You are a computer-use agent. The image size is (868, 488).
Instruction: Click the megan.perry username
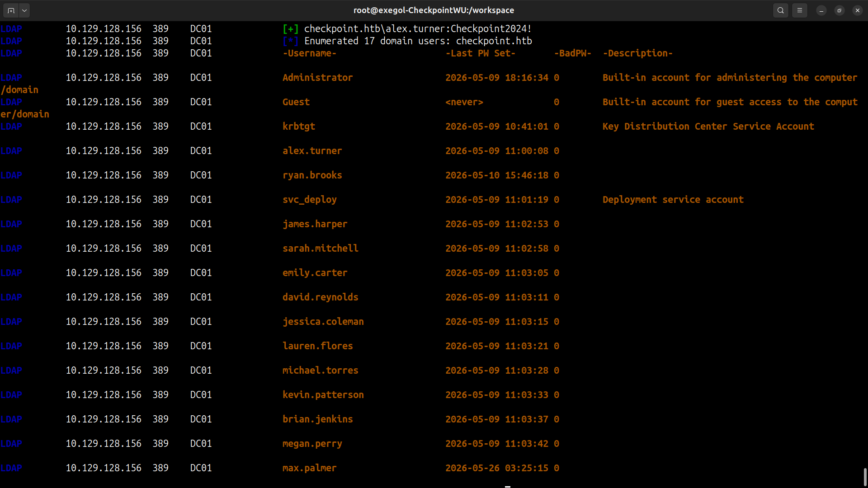(x=312, y=444)
